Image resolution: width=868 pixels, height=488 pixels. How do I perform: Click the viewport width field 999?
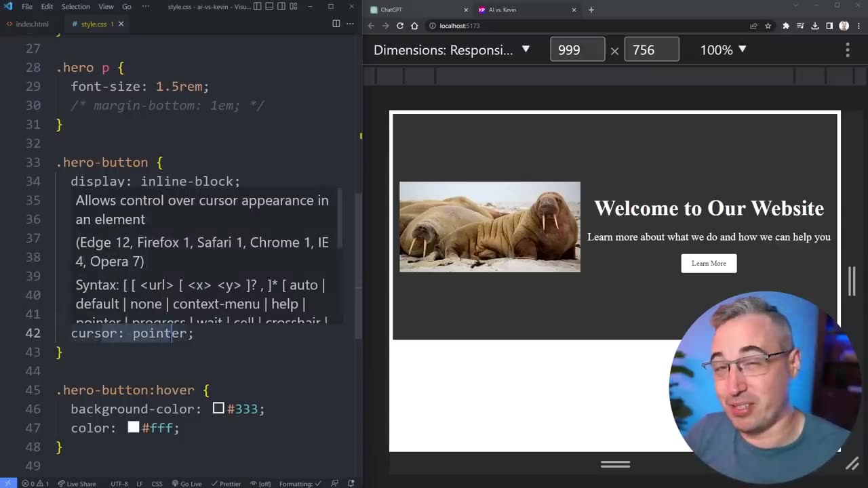(x=578, y=50)
